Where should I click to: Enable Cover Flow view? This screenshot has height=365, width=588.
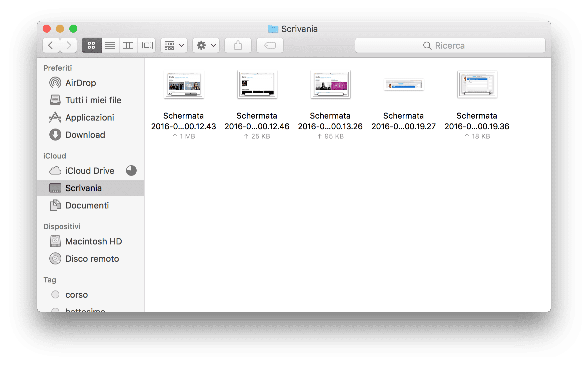(x=146, y=45)
